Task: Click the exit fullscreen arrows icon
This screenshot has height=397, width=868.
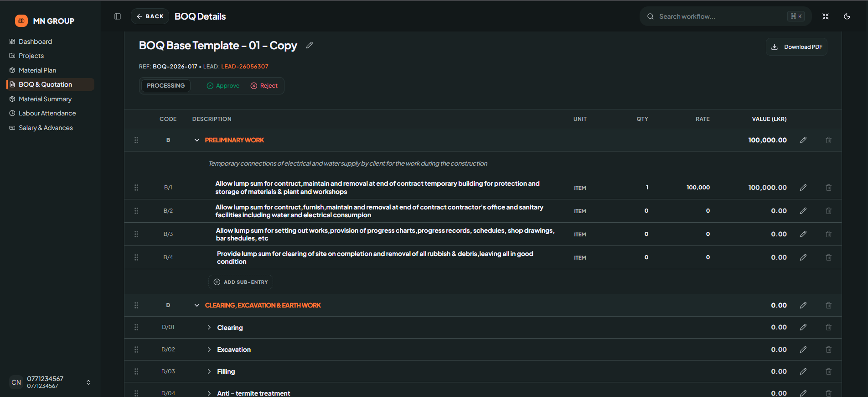Action: click(x=826, y=16)
